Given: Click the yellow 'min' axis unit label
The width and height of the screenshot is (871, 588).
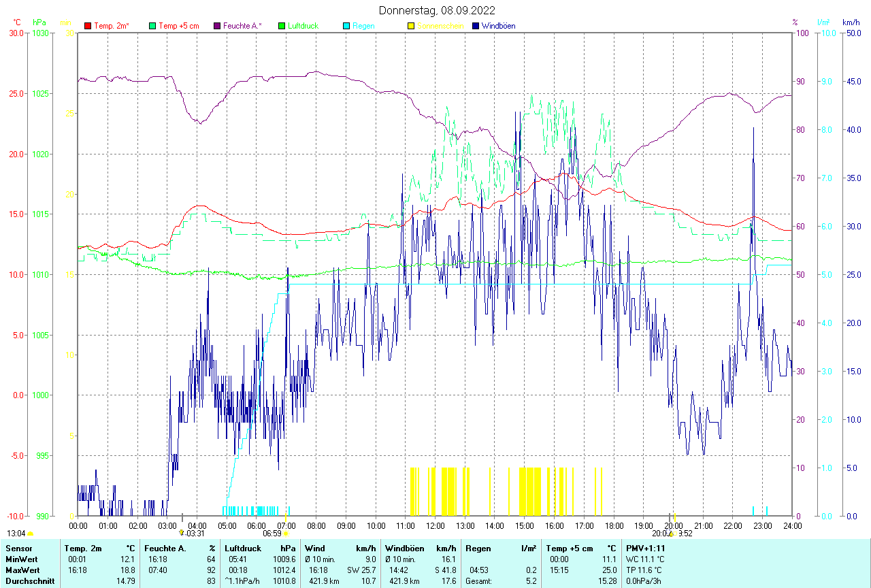Looking at the screenshot, I should coord(65,22).
